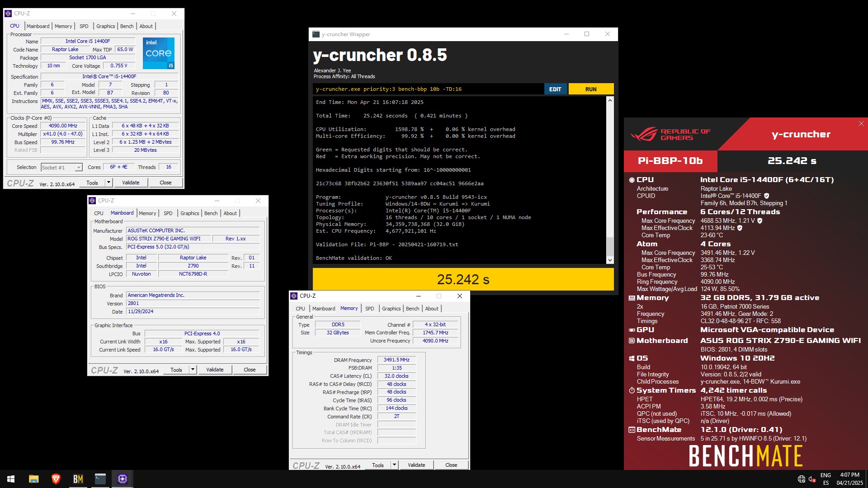Click the muted volume tray icon
The width and height of the screenshot is (868, 488).
pos(812,479)
